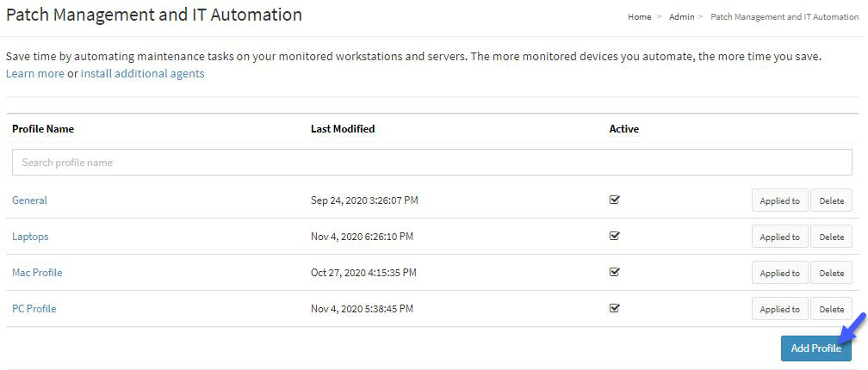Image resolution: width=868 pixels, height=370 pixels.
Task: Toggle Active checkbox for Laptops profile
Action: [614, 236]
